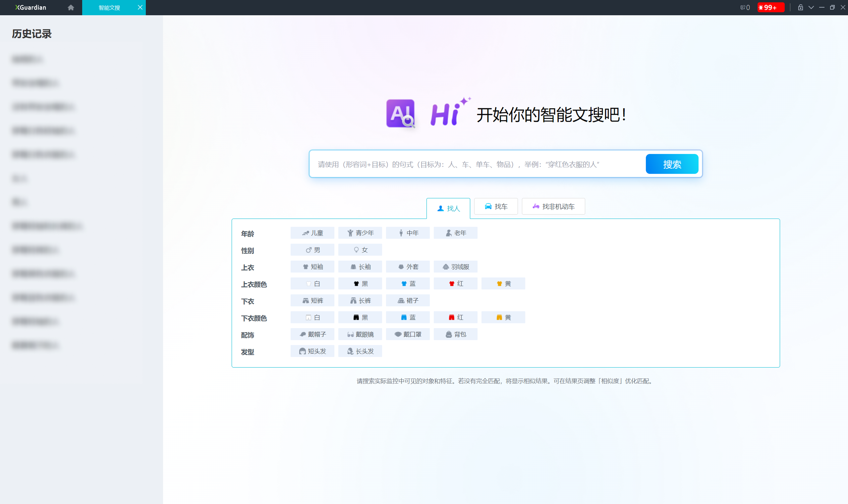Screen dimensions: 848x504
Task: Toggle the 戴口罩 accessory tag
Action: (x=408, y=334)
